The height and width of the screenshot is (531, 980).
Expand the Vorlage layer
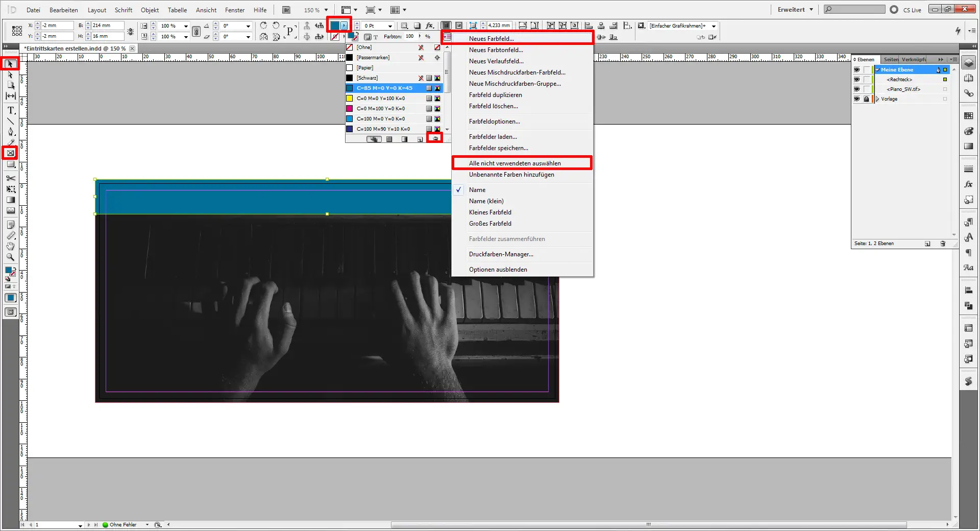coord(878,100)
